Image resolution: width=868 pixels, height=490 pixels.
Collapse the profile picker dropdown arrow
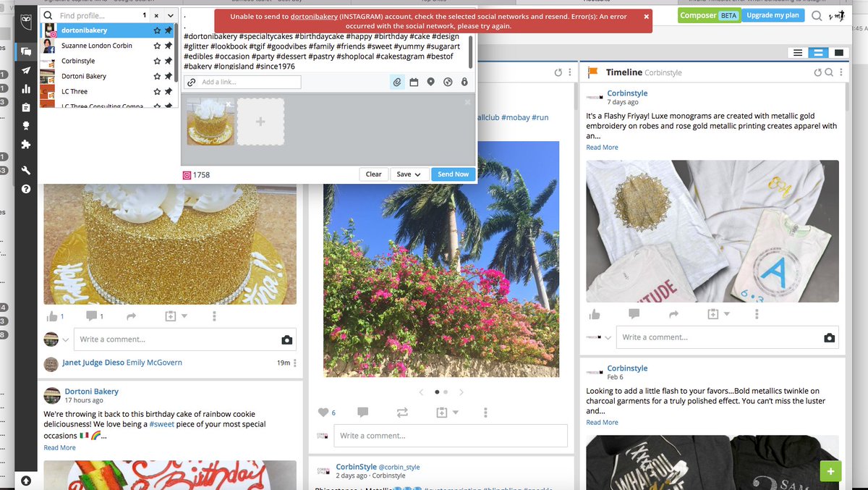click(170, 14)
